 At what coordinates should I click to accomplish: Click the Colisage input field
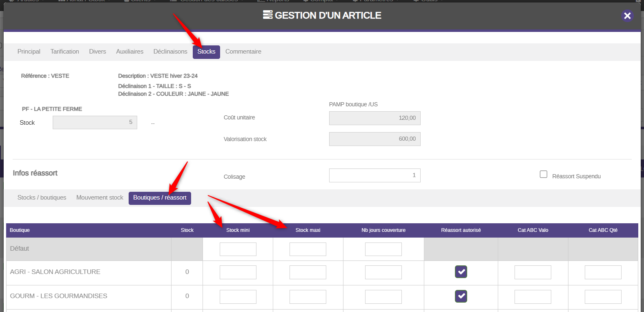(374, 175)
